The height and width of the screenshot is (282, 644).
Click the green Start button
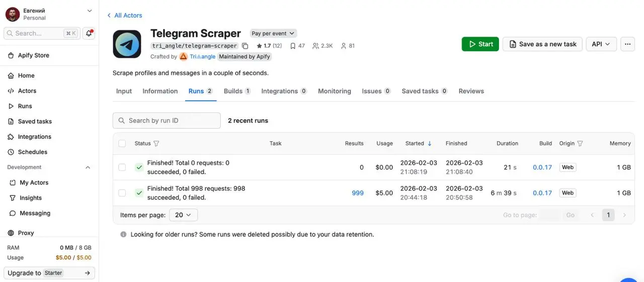(480, 44)
